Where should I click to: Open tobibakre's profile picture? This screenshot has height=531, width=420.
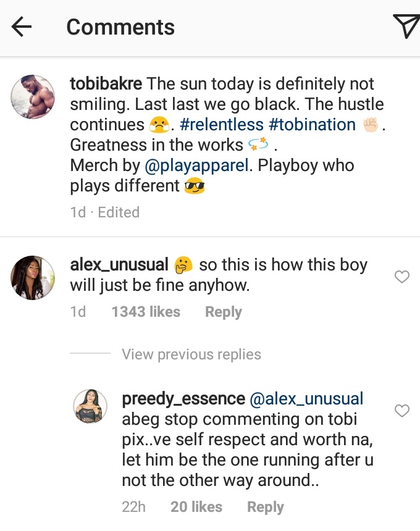34,94
